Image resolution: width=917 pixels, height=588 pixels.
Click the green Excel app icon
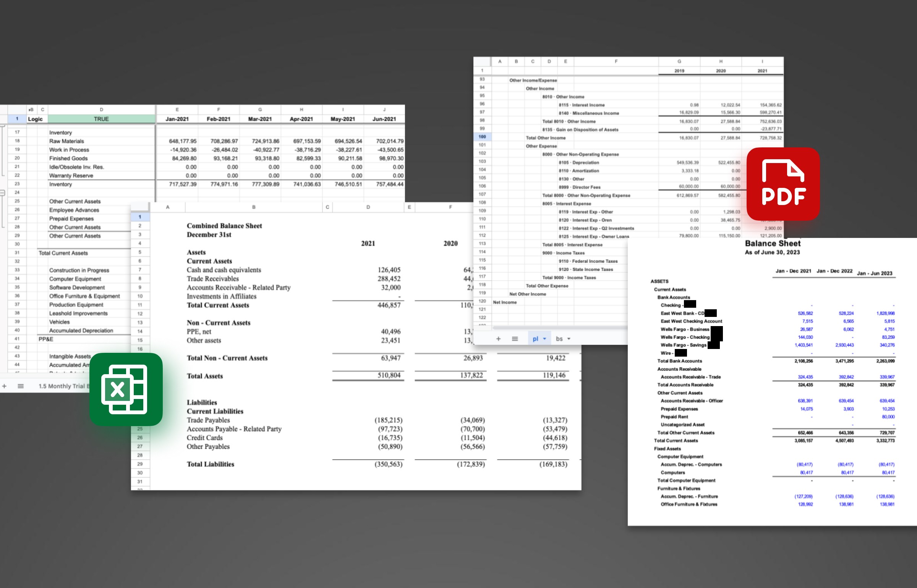pos(126,389)
